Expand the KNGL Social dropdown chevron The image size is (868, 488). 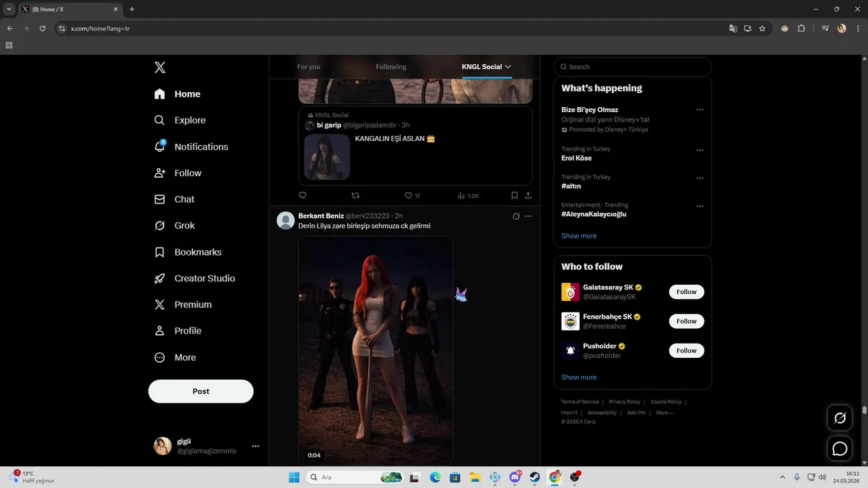507,66
